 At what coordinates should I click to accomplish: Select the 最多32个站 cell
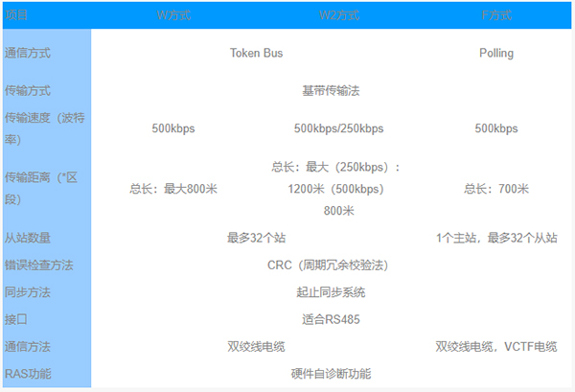coord(256,238)
